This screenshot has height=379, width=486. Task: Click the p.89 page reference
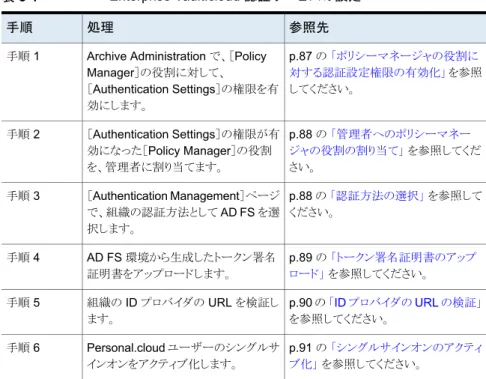pos(300,257)
